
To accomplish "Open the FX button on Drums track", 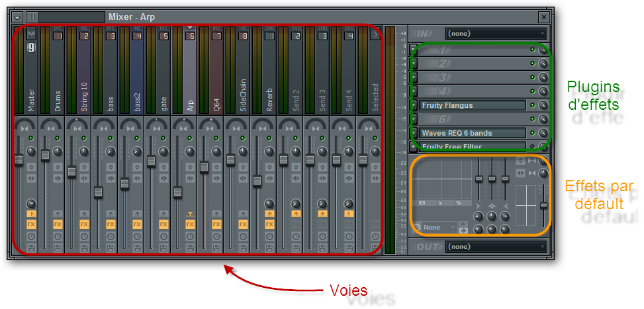I will click(x=58, y=224).
